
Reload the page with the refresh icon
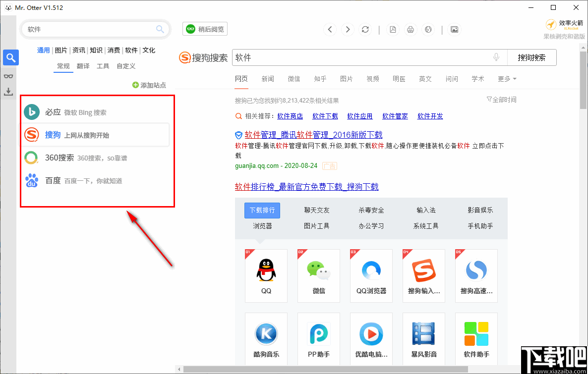(x=365, y=29)
